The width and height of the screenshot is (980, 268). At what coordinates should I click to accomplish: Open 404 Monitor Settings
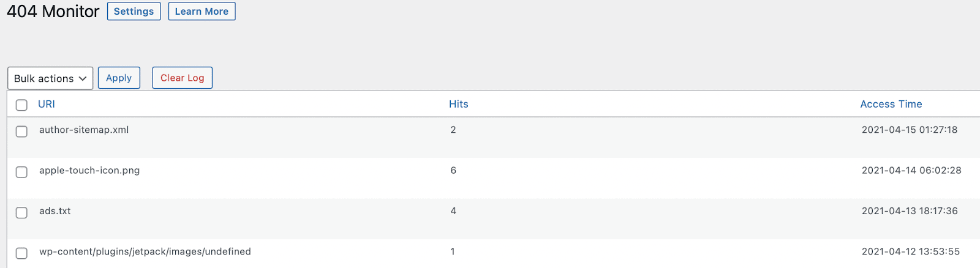click(134, 11)
